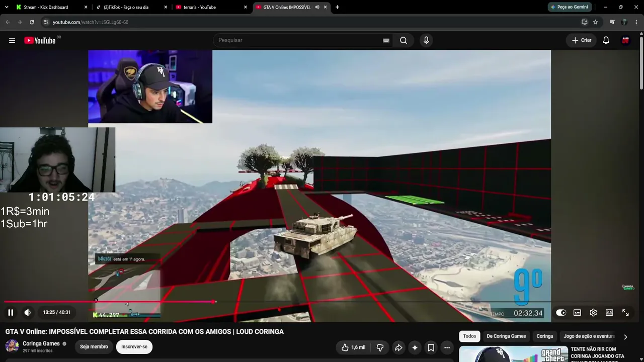The width and height of the screenshot is (644, 362).
Task: Select the Jogo de ação e aventura chip
Action: (x=589, y=336)
